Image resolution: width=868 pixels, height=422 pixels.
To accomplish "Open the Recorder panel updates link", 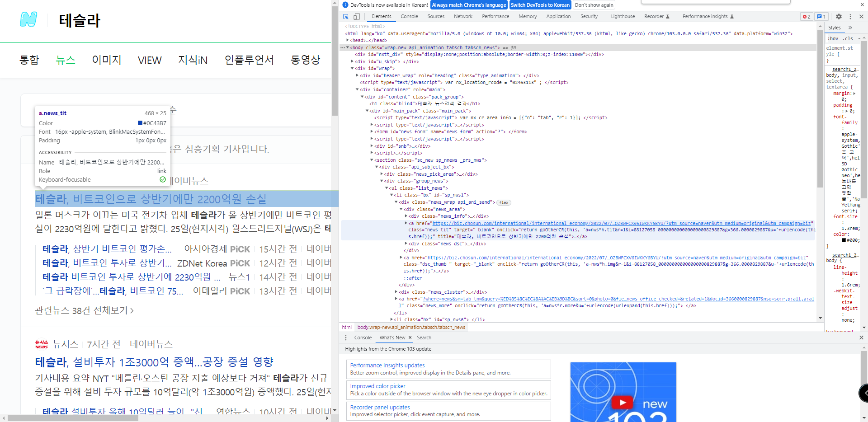I will pyautogui.click(x=380, y=407).
